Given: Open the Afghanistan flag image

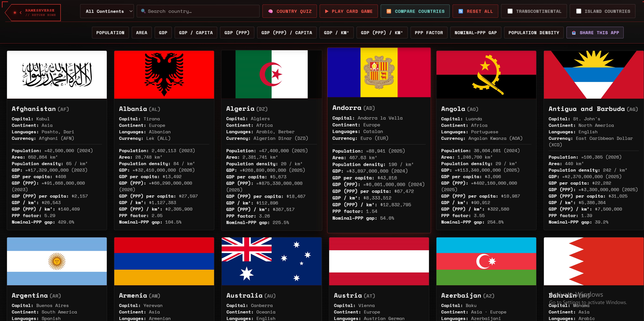Looking at the screenshot, I should tap(57, 75).
